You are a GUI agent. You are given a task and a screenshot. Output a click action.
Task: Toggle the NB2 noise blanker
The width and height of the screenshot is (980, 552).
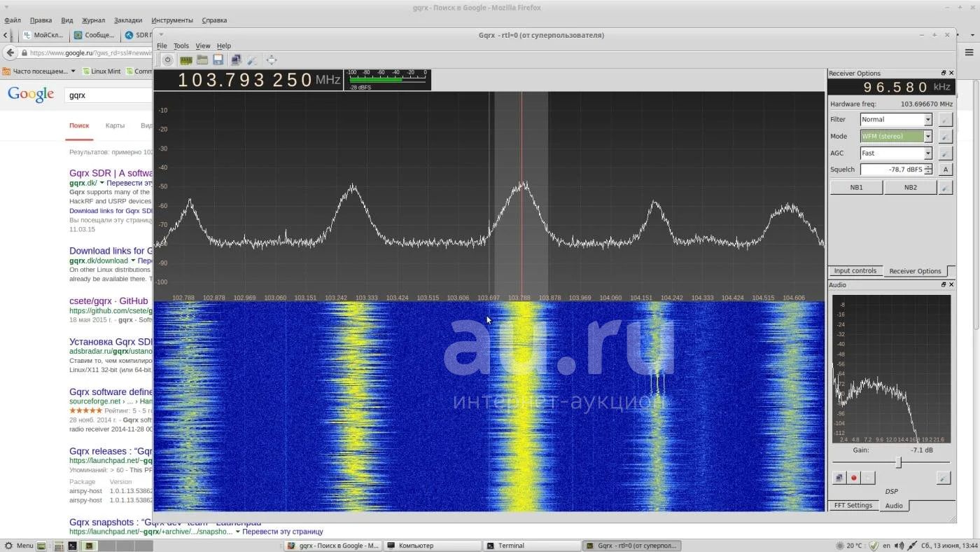tap(910, 188)
